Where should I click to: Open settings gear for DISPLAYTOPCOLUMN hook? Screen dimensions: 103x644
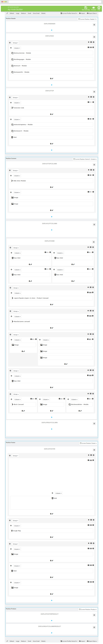[x=94, y=165]
